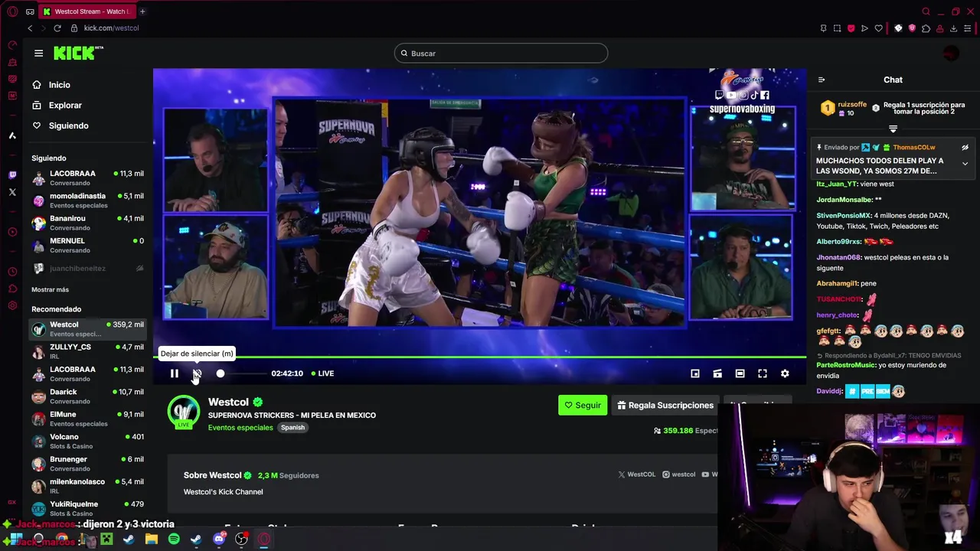Expand Mostrar más in followed list
Image resolution: width=980 pixels, height=551 pixels.
(50, 290)
